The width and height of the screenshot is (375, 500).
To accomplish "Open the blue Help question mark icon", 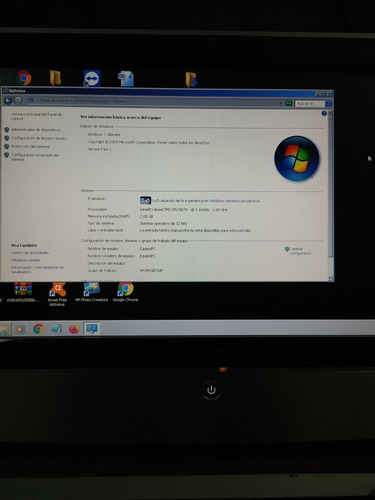I will (324, 113).
